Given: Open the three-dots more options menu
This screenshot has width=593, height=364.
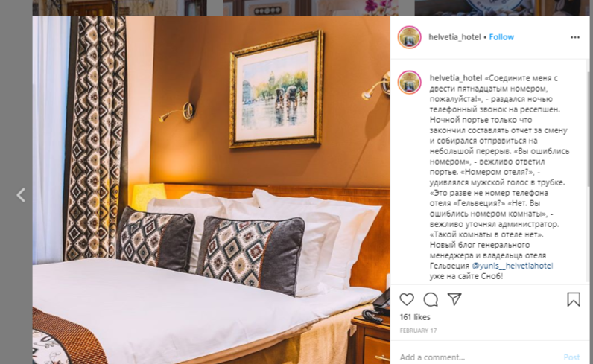Looking at the screenshot, I should pos(575,37).
